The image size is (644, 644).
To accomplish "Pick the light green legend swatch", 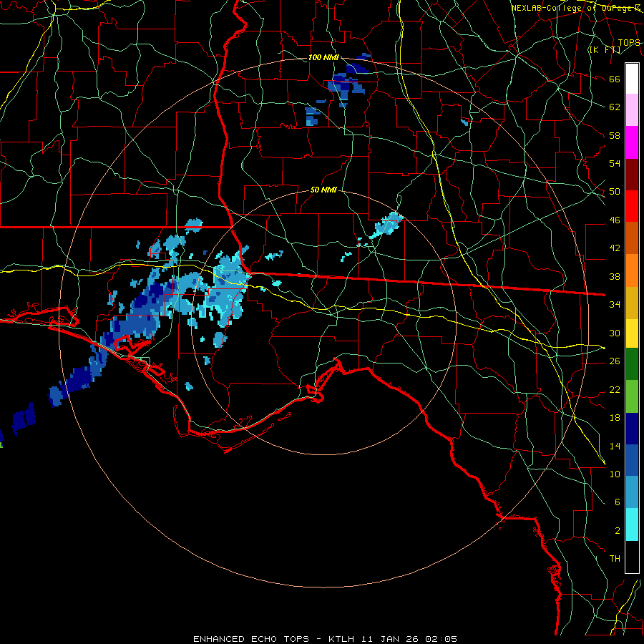I will point(632,396).
